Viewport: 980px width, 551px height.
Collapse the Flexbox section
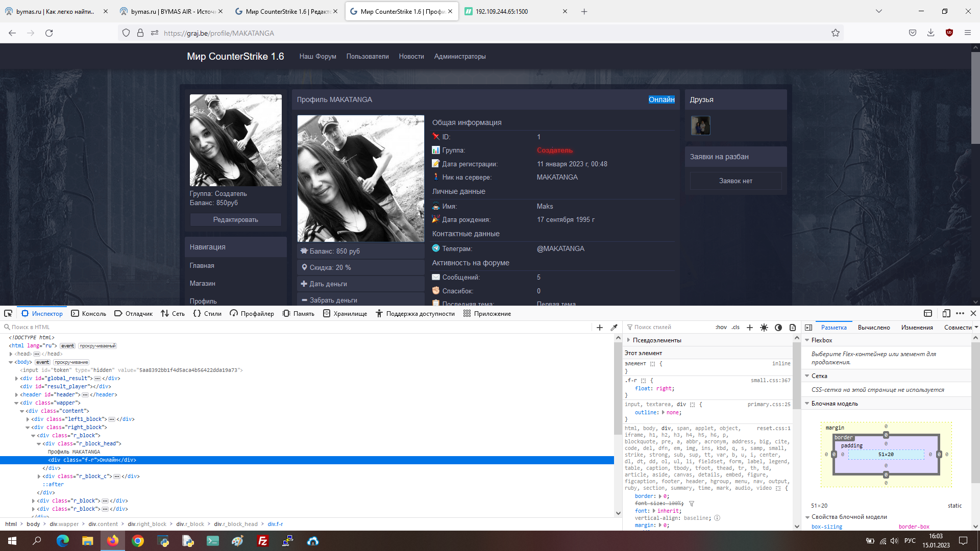(807, 340)
